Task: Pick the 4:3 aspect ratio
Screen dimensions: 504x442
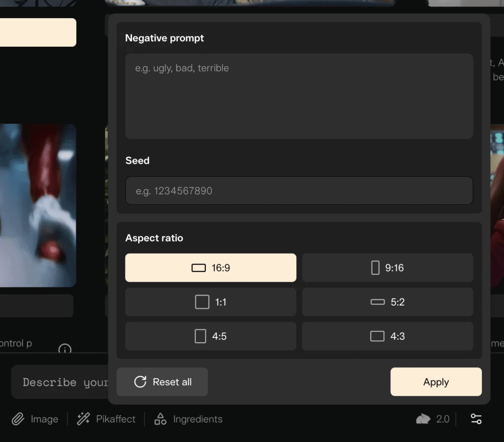Action: pyautogui.click(x=387, y=336)
